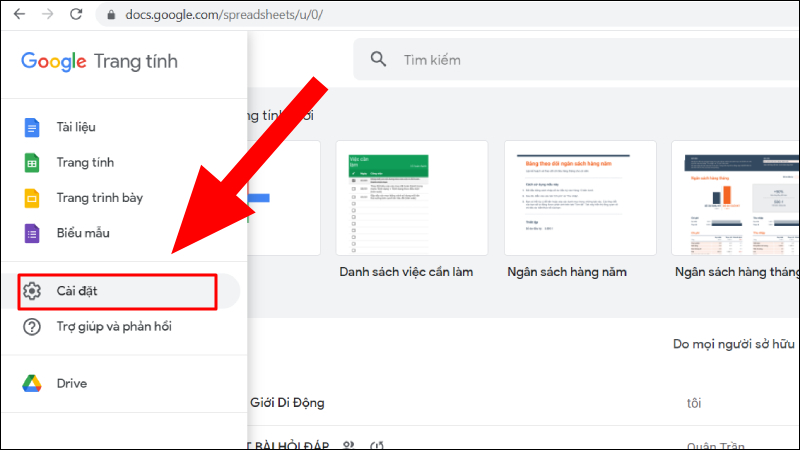
Task: Click the browser forward arrow
Action: click(x=47, y=14)
